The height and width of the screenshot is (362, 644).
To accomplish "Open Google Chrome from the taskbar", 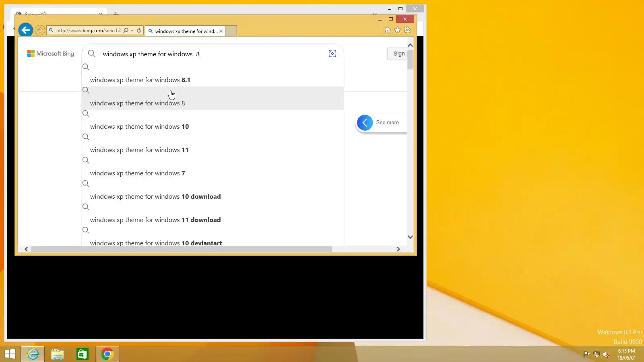I will 107,354.
